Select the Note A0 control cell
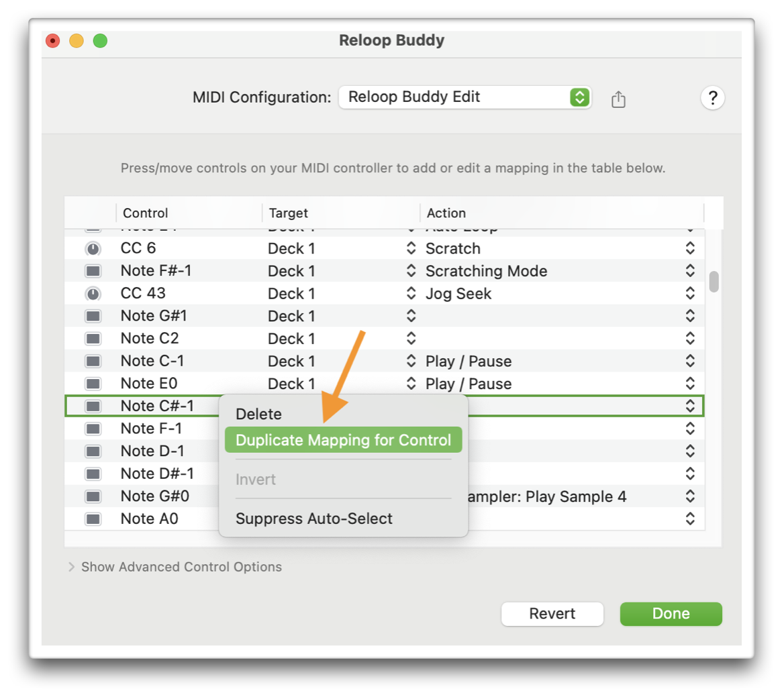Image resolution: width=784 pixels, height=695 pixels. coord(149,519)
